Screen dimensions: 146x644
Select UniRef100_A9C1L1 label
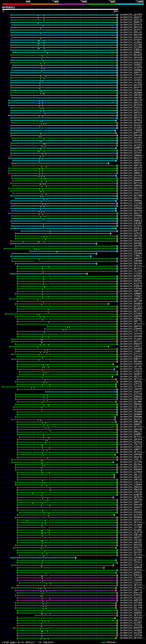click(131, 610)
